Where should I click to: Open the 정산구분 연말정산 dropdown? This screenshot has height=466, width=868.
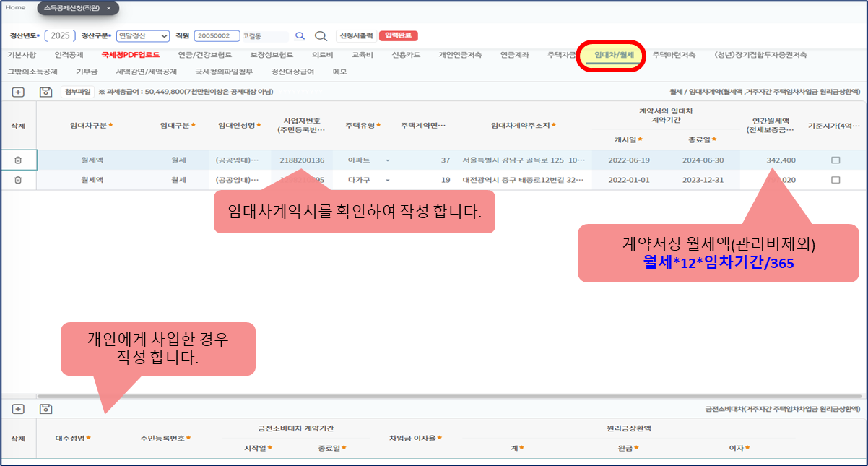(x=142, y=35)
